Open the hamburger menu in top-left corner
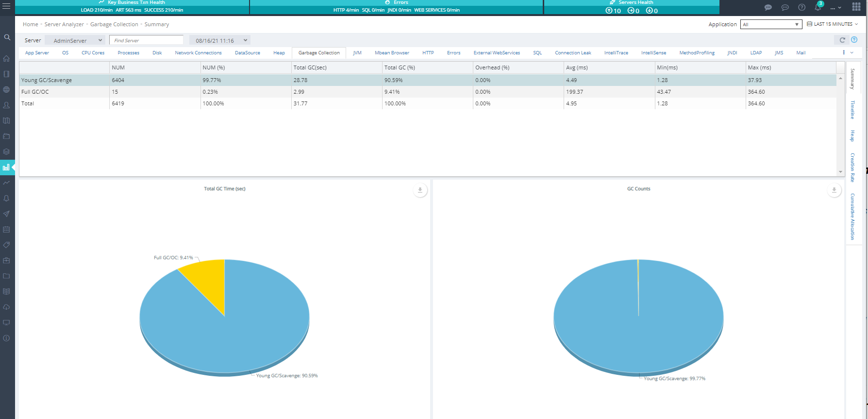Image resolution: width=868 pixels, height=419 pixels. pyautogui.click(x=6, y=6)
